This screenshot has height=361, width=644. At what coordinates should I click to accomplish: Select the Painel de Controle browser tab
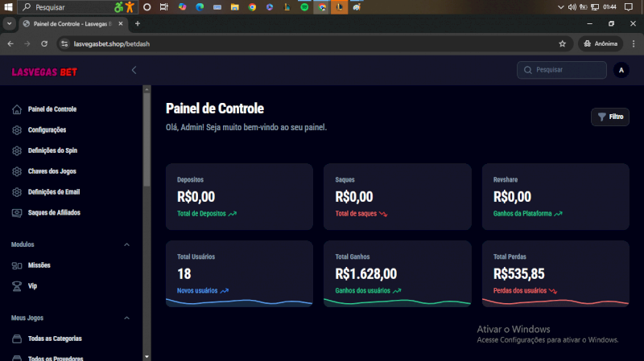coord(73,24)
